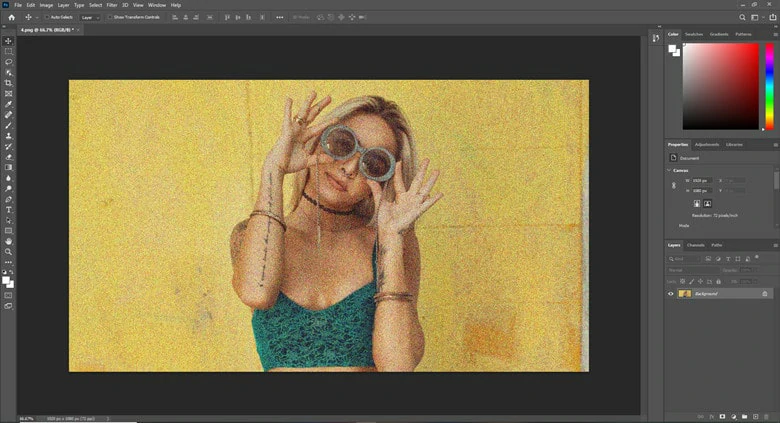The height and width of the screenshot is (423, 780).
Task: Enable Show Transform Controls checkbox
Action: click(110, 17)
